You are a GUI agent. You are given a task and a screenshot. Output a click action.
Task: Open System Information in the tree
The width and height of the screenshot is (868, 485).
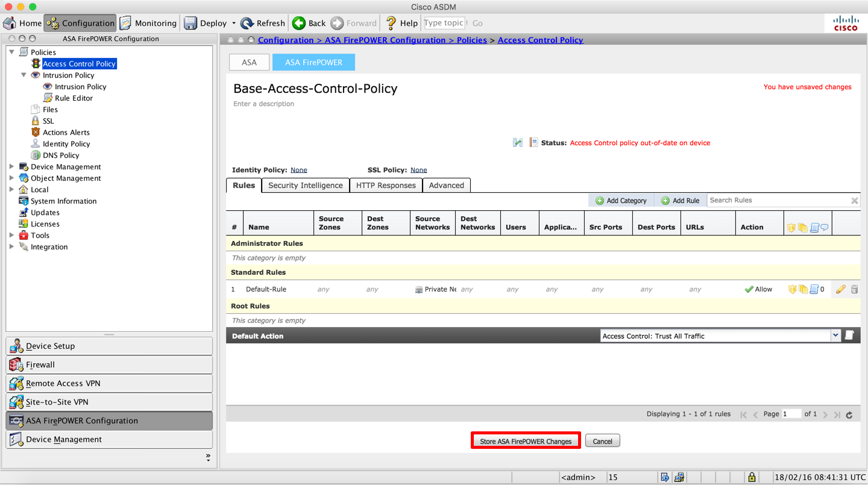click(x=63, y=201)
